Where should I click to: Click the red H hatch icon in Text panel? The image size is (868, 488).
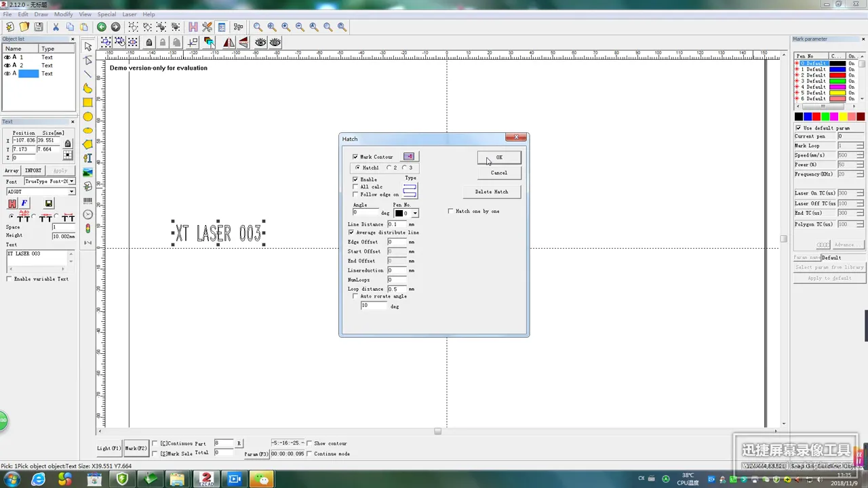point(12,203)
